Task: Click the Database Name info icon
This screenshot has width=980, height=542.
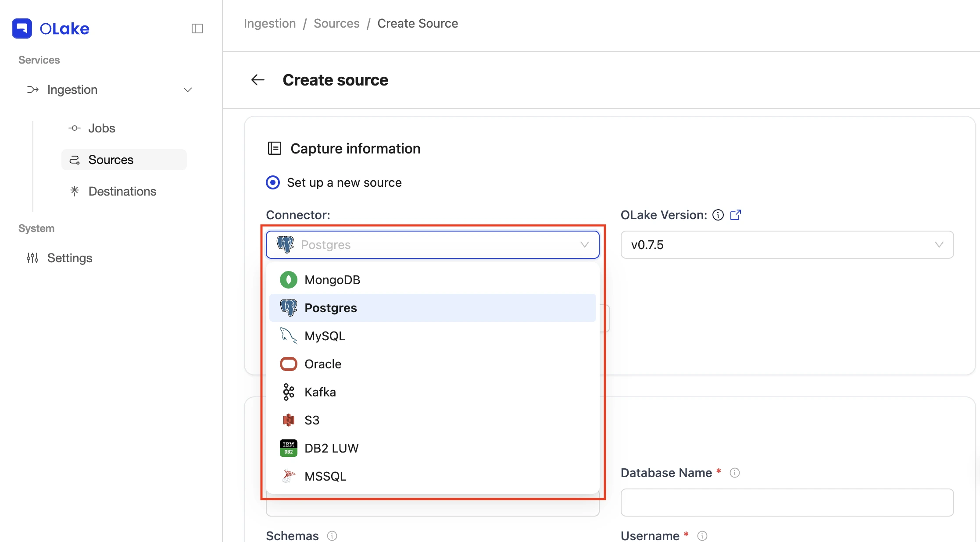Action: (x=735, y=473)
